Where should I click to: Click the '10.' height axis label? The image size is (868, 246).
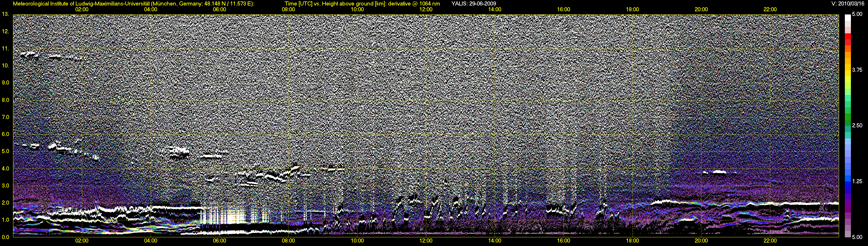click(5, 65)
